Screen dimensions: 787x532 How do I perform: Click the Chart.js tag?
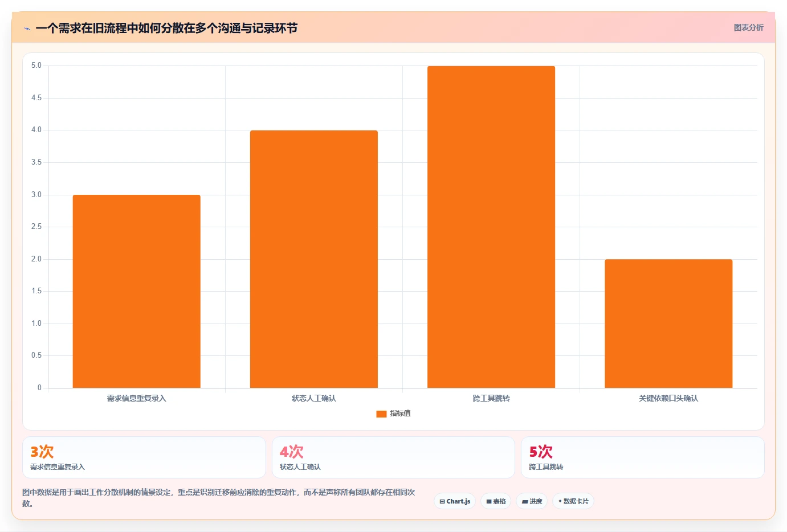455,501
